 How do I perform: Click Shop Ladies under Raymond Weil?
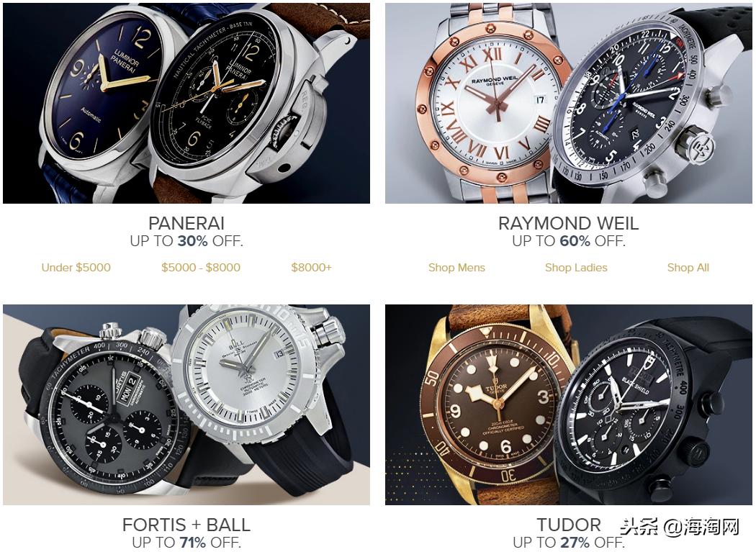pyautogui.click(x=576, y=268)
